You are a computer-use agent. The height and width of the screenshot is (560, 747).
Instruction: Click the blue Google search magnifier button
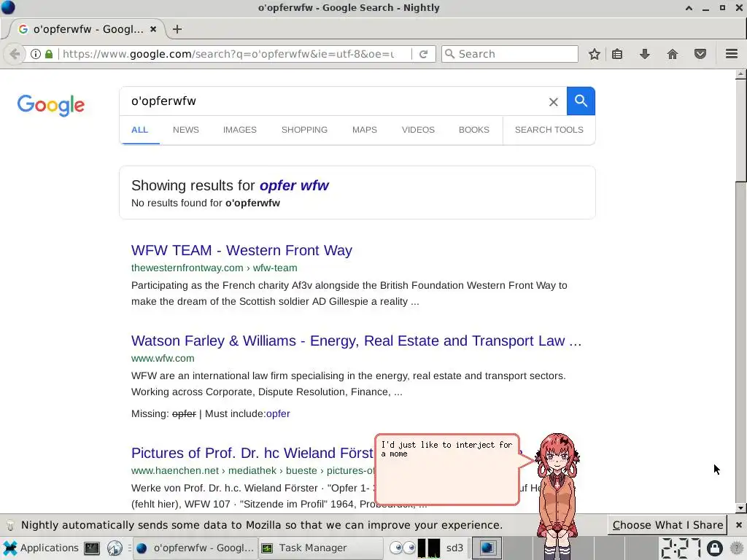pos(581,101)
